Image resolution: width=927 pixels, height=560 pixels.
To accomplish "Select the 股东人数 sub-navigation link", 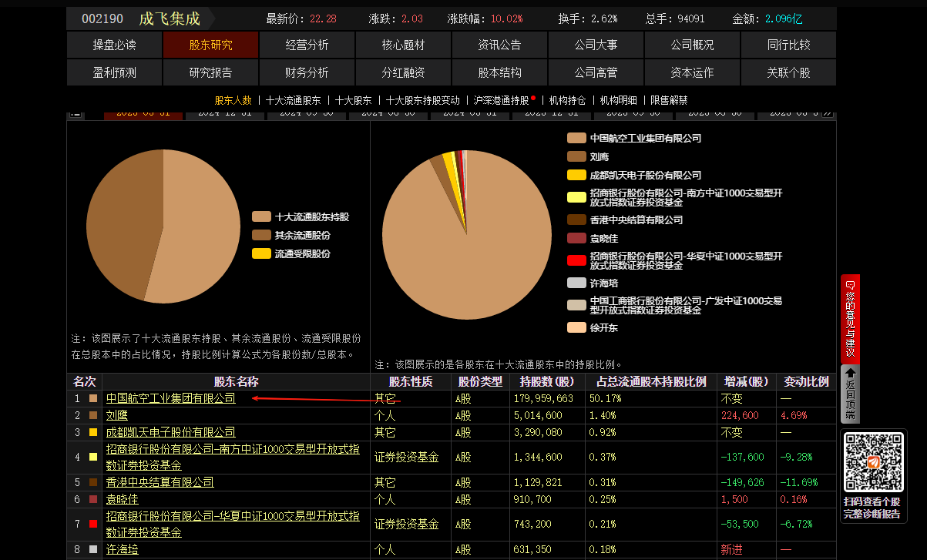I will (x=233, y=100).
